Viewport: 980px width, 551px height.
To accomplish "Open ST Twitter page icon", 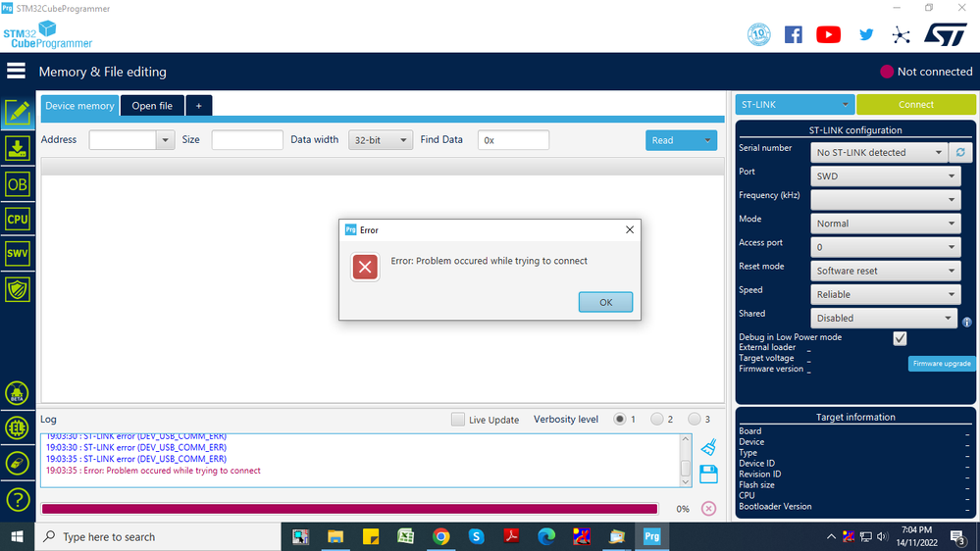I will (865, 34).
